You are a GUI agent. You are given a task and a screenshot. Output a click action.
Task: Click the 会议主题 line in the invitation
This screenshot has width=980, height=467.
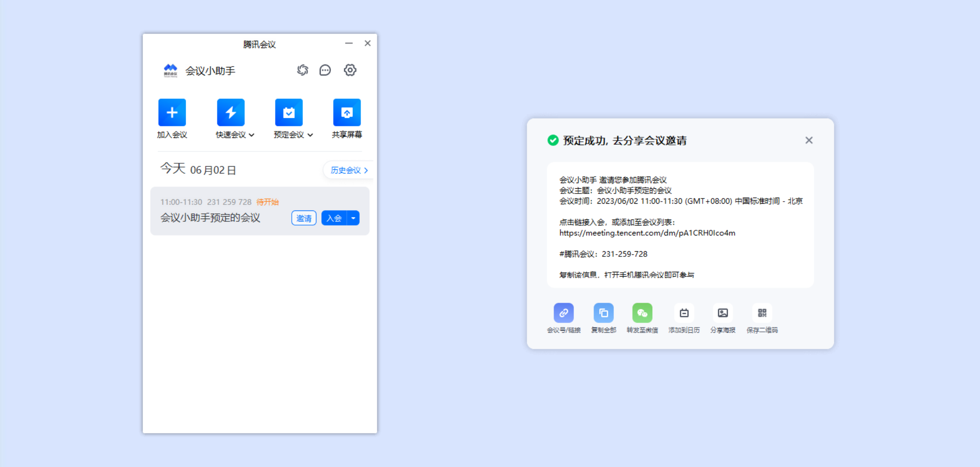click(x=615, y=191)
